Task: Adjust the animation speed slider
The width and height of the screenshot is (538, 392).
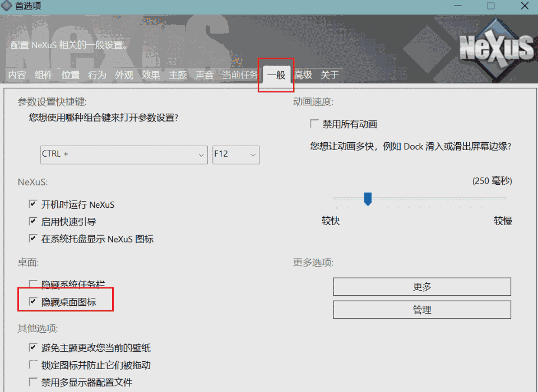Action: 368,199
